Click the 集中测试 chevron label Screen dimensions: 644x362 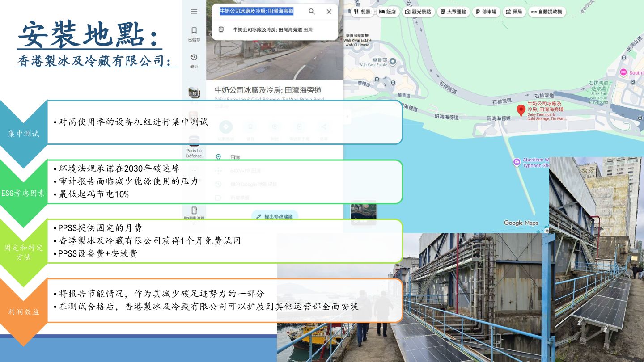tap(23, 134)
